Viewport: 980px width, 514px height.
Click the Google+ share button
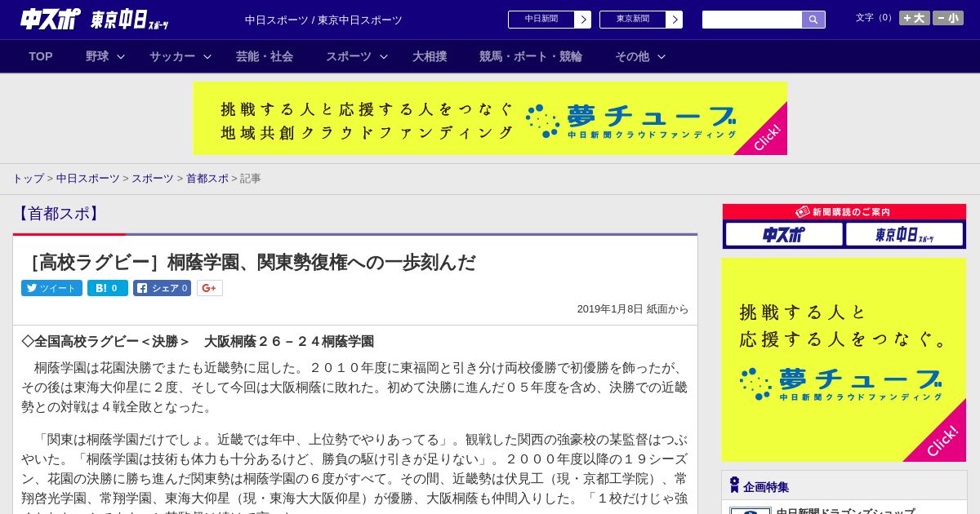pos(209,288)
